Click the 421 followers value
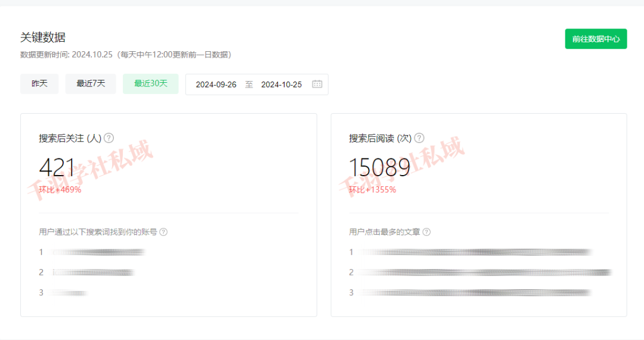644x340 pixels. tap(57, 167)
